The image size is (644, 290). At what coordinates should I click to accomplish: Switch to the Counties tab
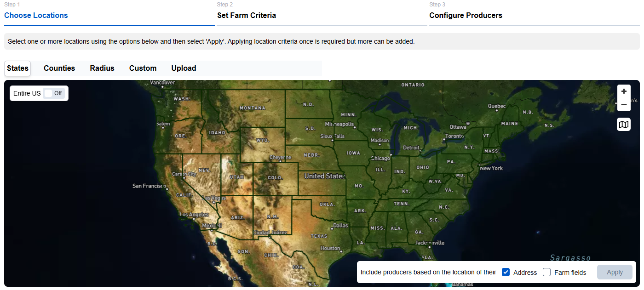[59, 68]
